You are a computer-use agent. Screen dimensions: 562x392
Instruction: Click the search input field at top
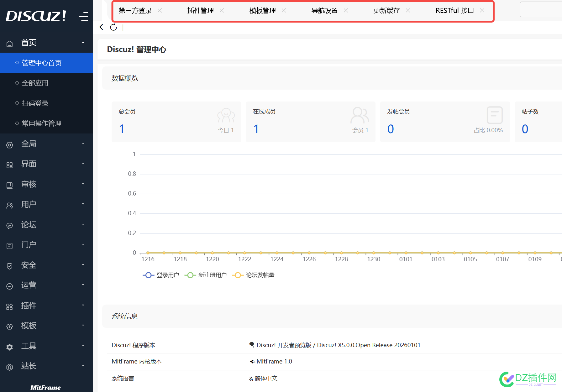coord(541,9)
